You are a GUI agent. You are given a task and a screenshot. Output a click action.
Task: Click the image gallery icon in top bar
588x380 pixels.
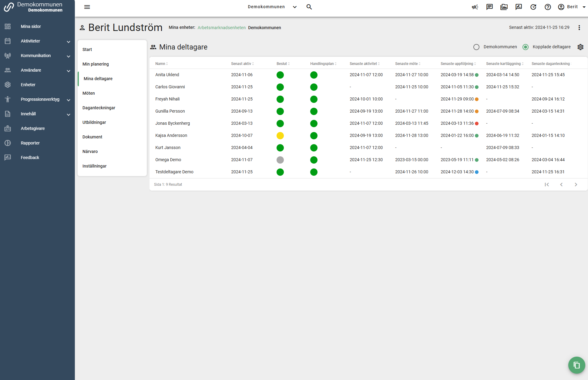(x=504, y=7)
